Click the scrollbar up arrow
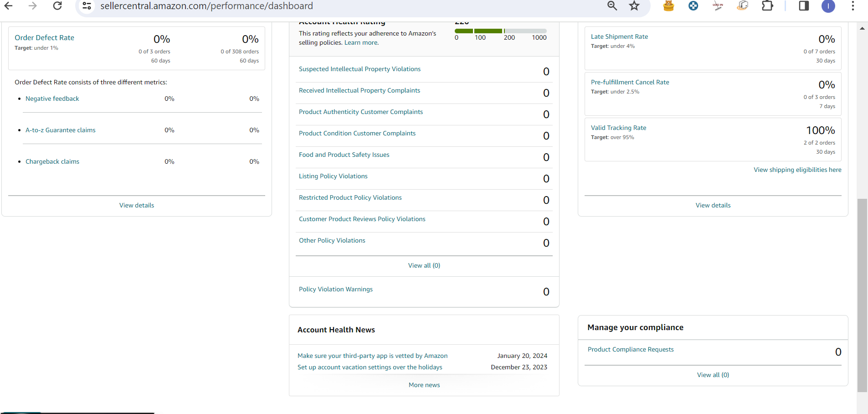The image size is (868, 414). coord(862,28)
